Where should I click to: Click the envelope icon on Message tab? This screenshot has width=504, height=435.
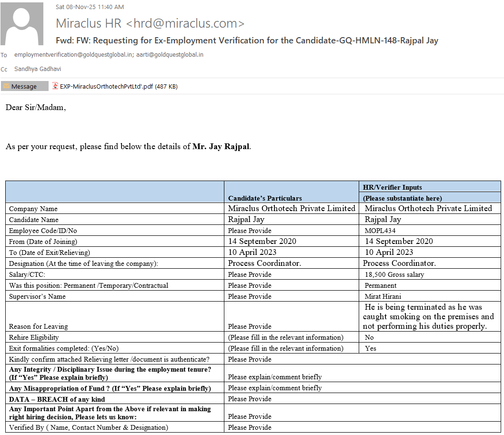(x=6, y=86)
